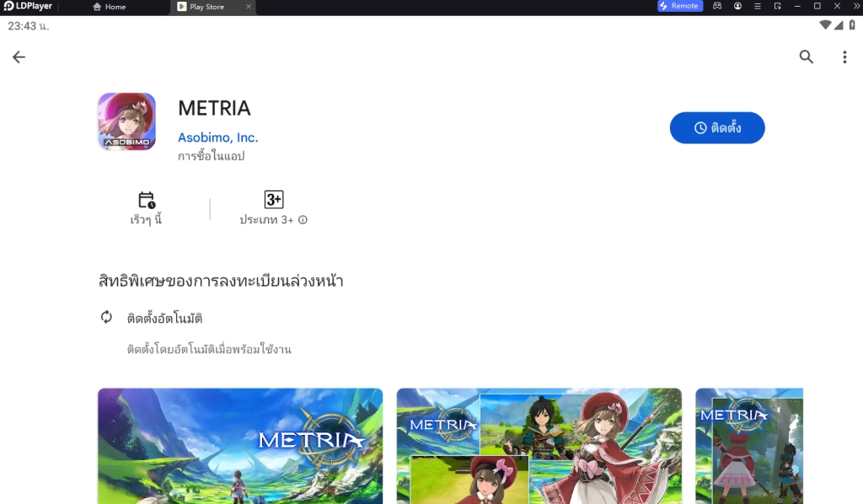Screen dimensions: 863x504
Task: Click the info circle next to age rating
Action: (302, 219)
